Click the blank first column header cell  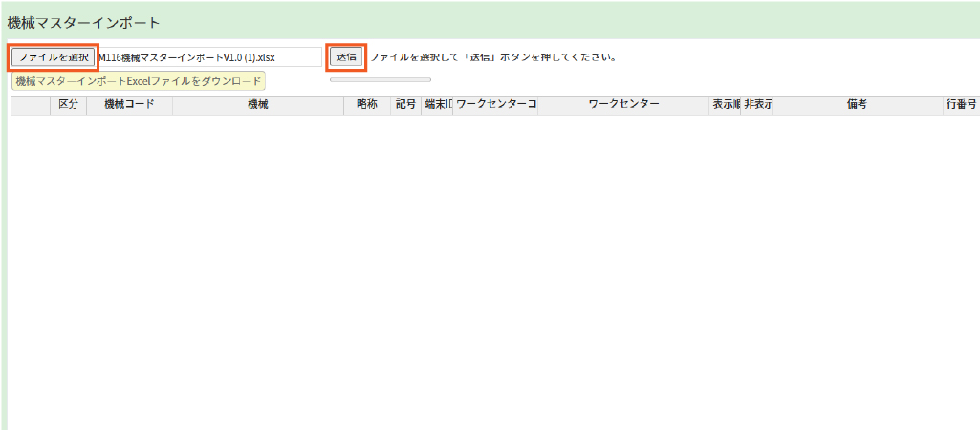click(x=30, y=105)
